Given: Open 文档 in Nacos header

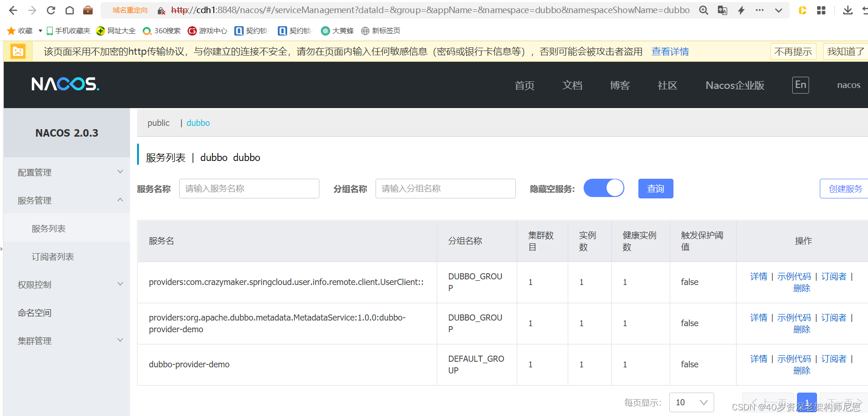Looking at the screenshot, I should coord(572,85).
